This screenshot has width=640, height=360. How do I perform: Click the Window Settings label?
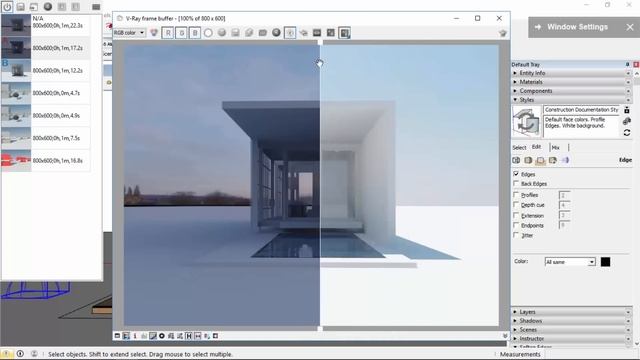[577, 27]
